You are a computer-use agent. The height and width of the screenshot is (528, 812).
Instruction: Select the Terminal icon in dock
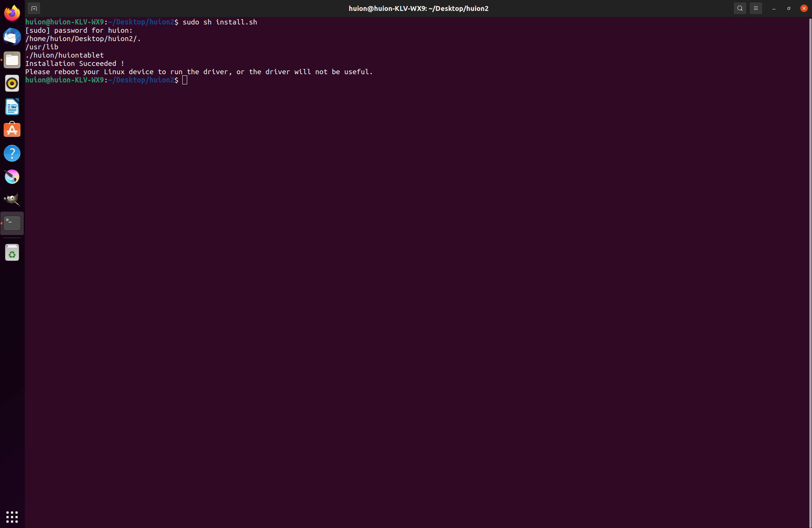point(12,223)
